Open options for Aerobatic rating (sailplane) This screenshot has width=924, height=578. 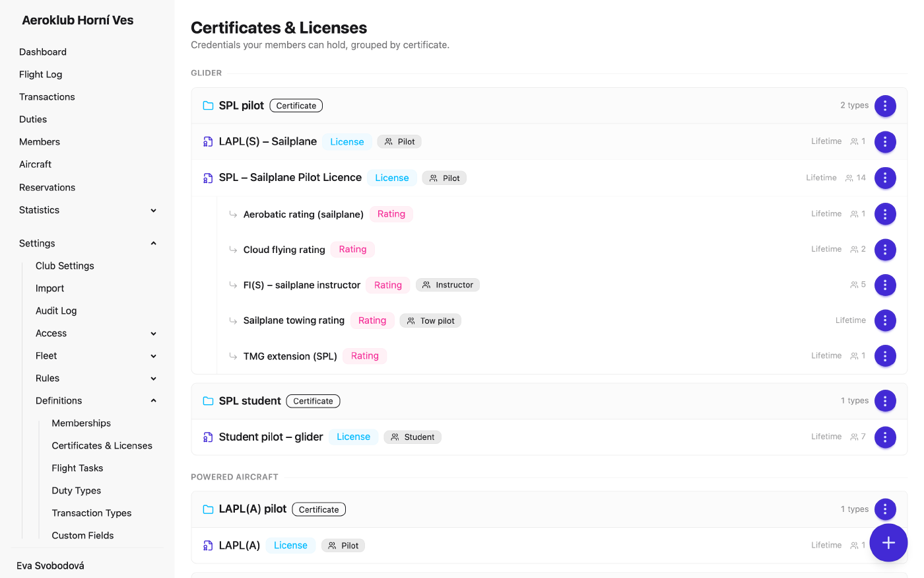pos(885,214)
